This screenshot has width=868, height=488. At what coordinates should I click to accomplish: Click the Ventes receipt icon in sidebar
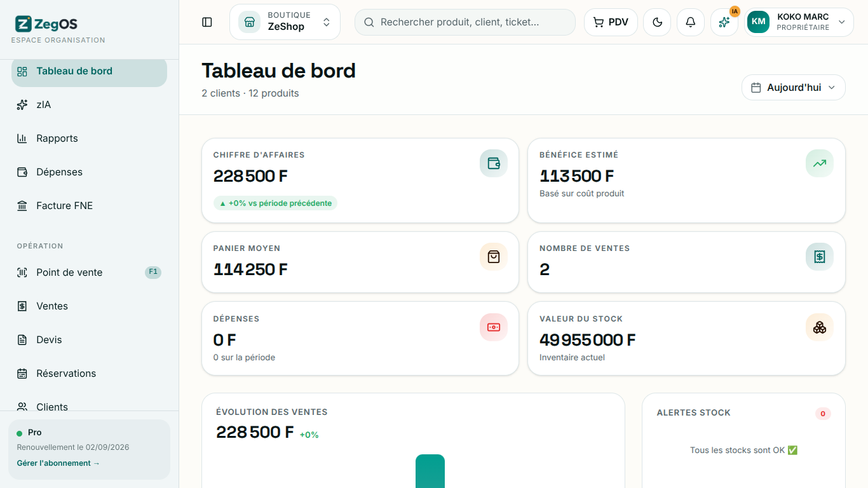(22, 306)
